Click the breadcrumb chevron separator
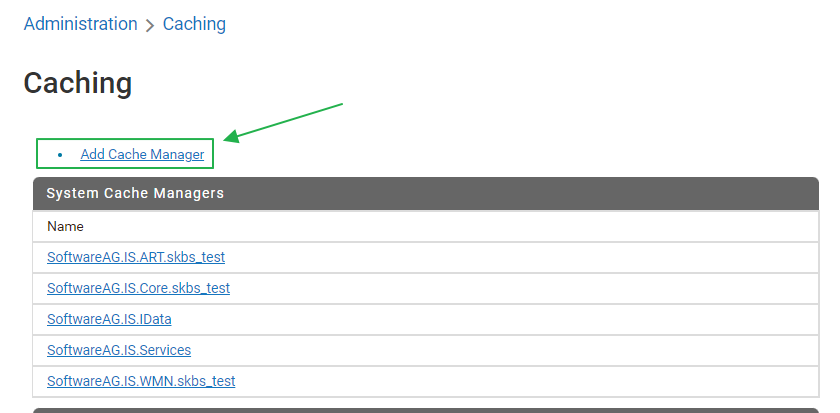 (150, 25)
